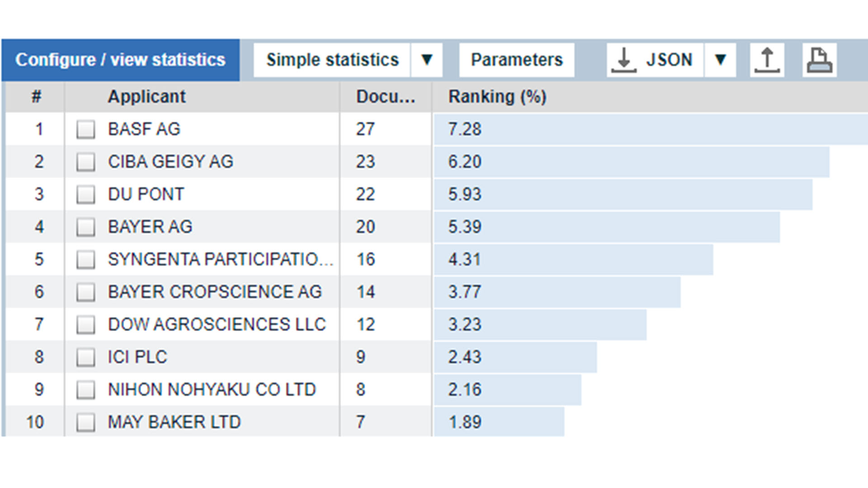
Task: Check the SYNGENTA PARTICIPATIO... checkbox
Action: pos(86,259)
